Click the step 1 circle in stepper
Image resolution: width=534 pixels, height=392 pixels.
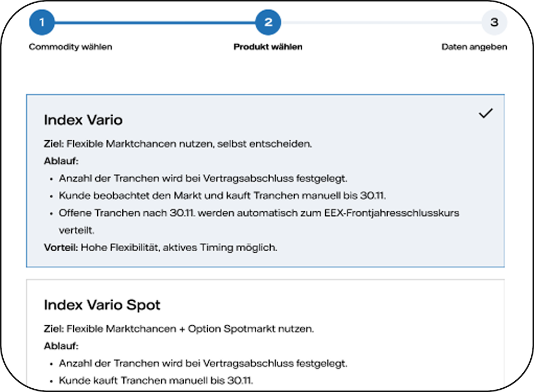pyautogui.click(x=42, y=22)
